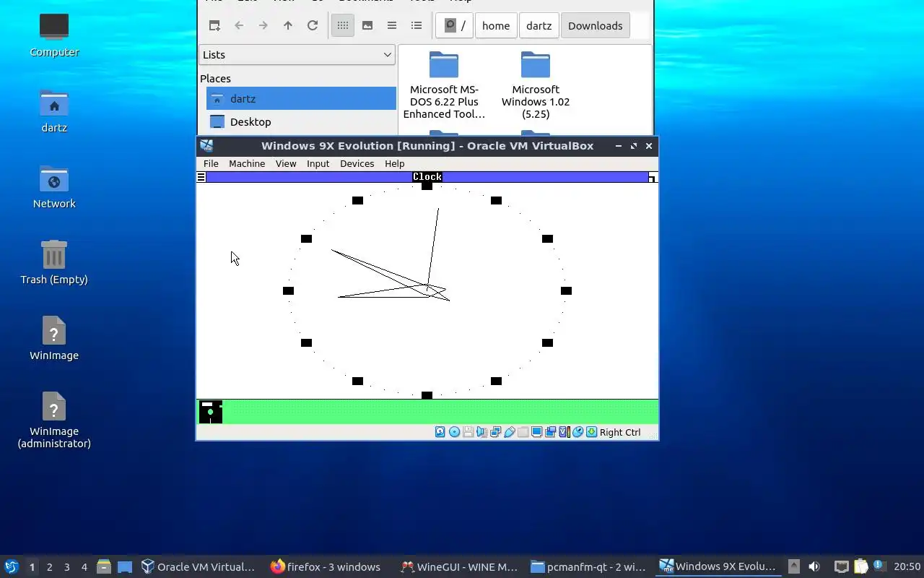Click the 'home' path button
The width and height of the screenshot is (924, 578).
point(496,25)
